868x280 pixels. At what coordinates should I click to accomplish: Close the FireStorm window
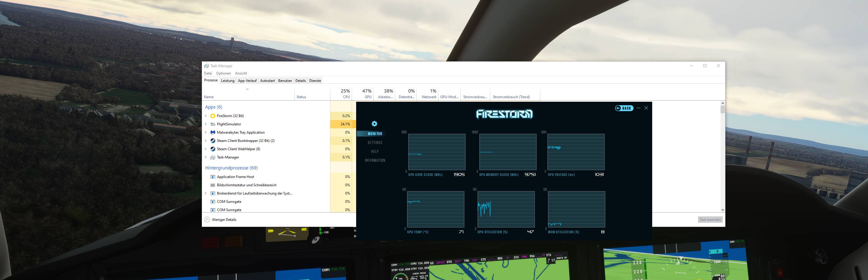point(646,108)
